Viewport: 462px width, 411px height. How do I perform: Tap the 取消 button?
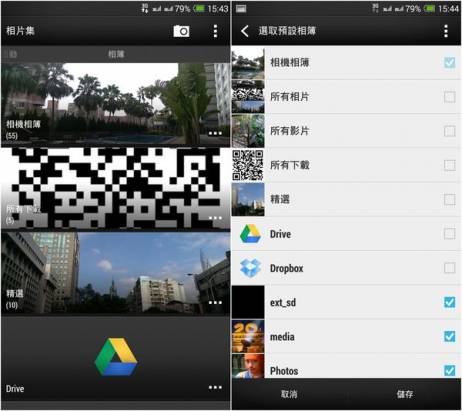coord(289,394)
